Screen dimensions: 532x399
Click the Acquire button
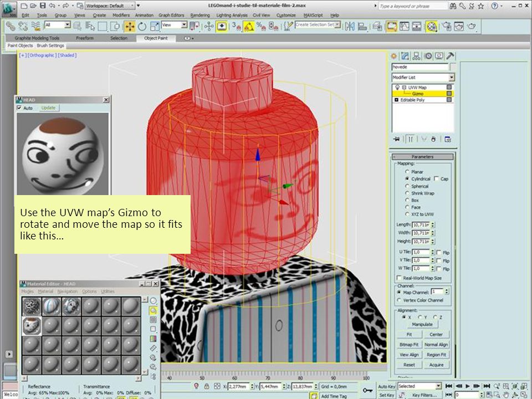(x=436, y=365)
